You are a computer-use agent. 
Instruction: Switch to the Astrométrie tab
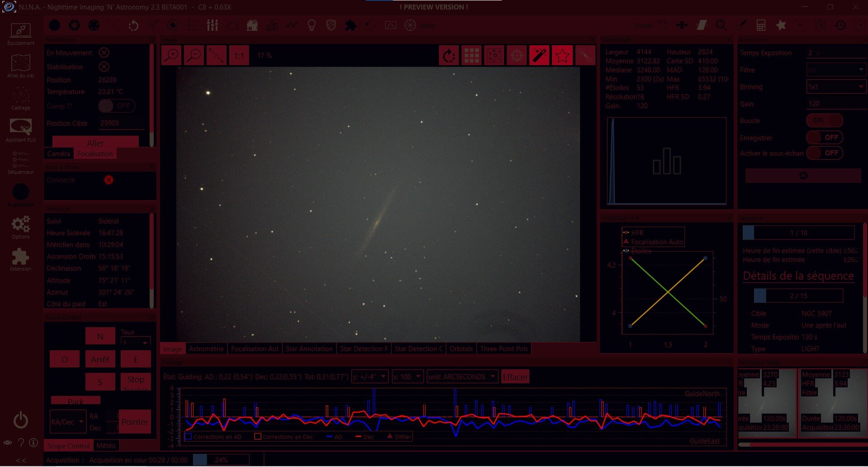click(206, 349)
